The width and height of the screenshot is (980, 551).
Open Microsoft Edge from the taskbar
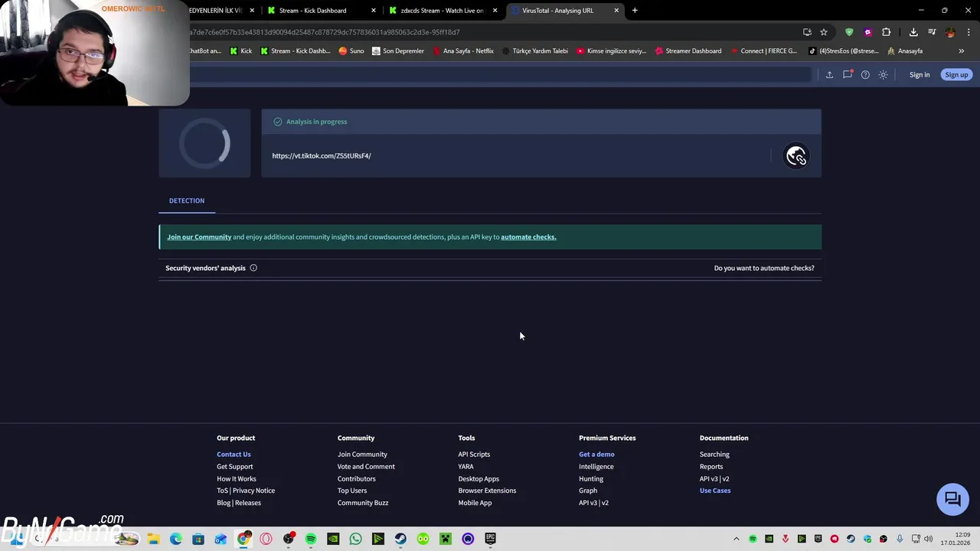176,539
